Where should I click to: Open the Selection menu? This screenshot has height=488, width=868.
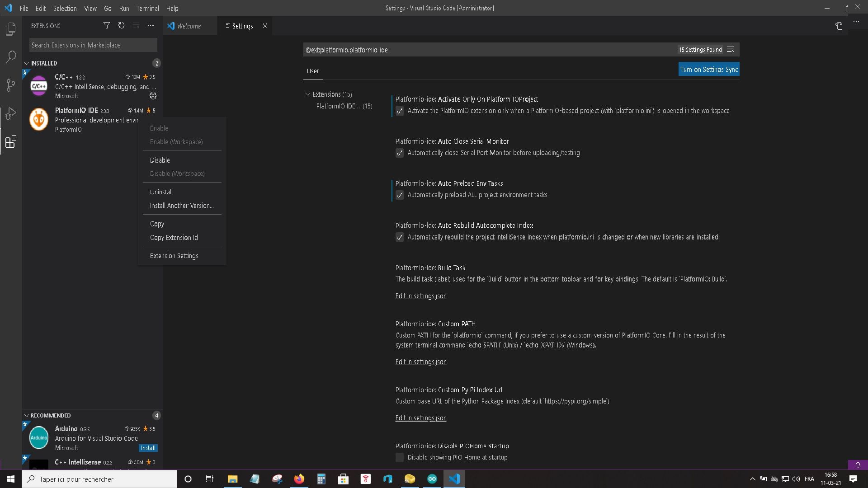[x=65, y=8]
